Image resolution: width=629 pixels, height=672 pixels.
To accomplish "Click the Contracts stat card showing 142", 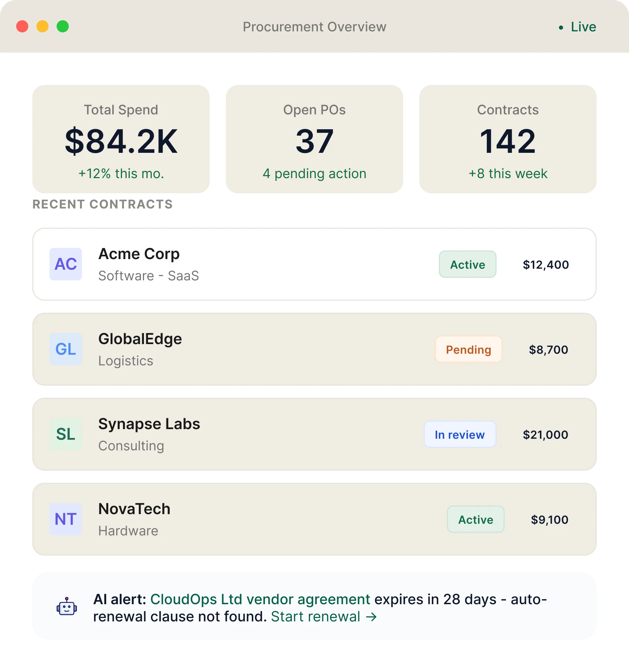I will click(x=507, y=139).
